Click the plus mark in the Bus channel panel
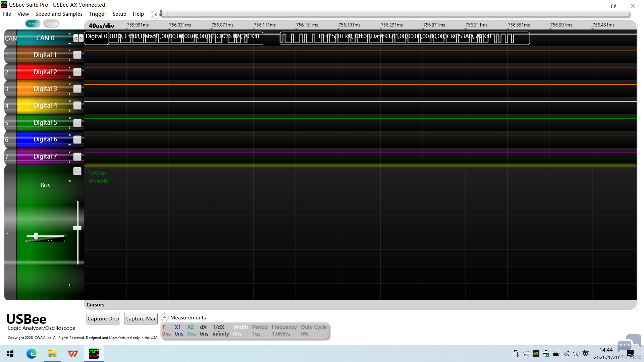 (x=70, y=285)
